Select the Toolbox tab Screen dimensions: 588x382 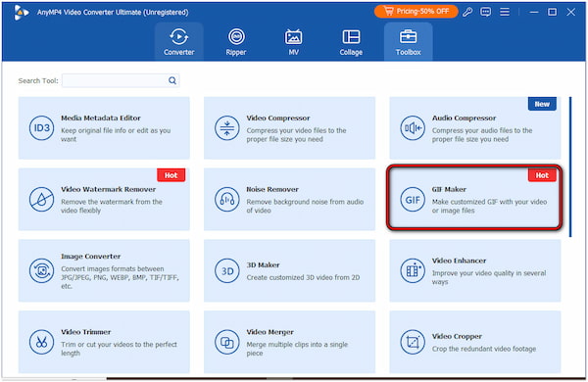coord(408,41)
